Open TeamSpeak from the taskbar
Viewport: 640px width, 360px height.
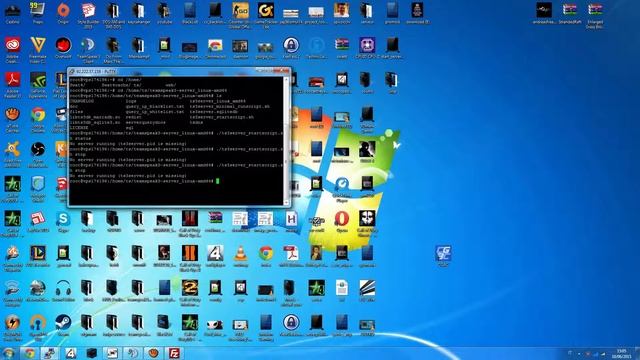point(133,353)
